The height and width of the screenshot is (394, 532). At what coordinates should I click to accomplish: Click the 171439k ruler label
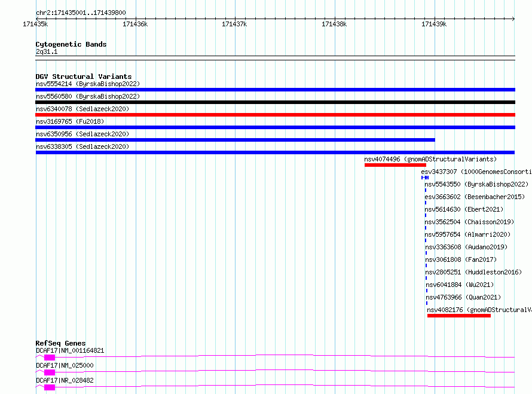click(434, 24)
